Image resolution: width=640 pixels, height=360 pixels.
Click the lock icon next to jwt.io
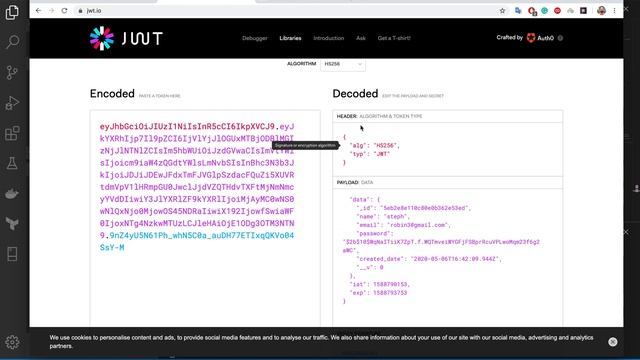80,11
